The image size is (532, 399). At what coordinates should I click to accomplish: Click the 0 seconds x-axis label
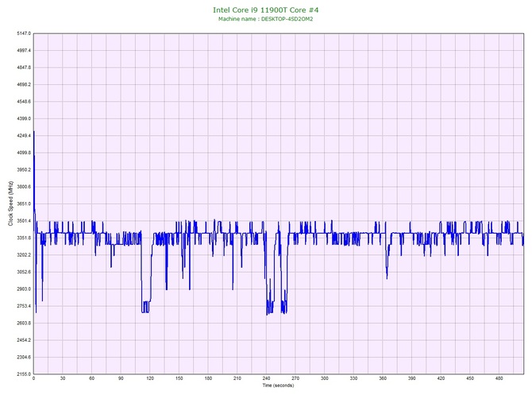33,378
